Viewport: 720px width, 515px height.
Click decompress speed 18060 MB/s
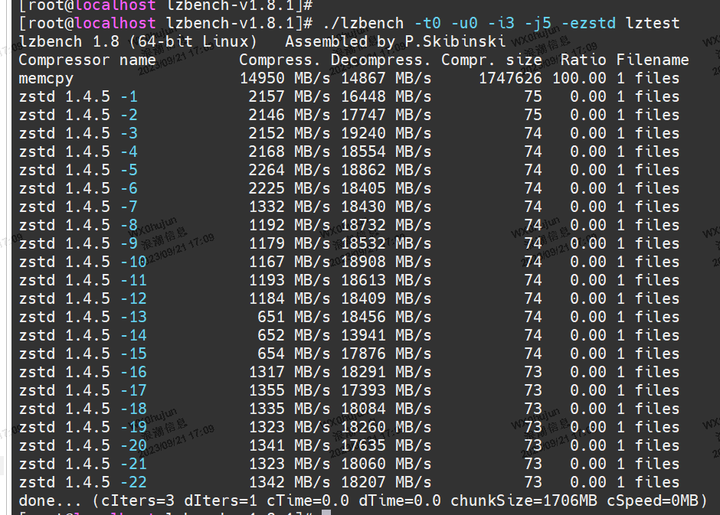(386, 464)
